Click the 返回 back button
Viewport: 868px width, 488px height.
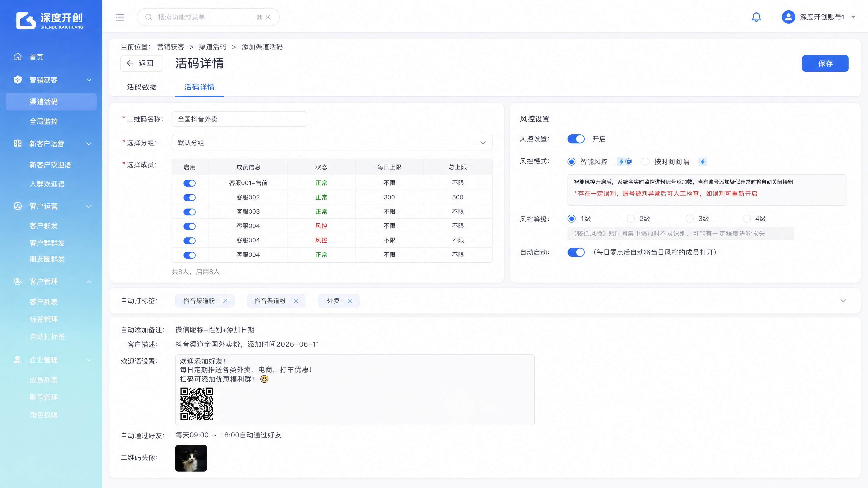click(x=142, y=63)
